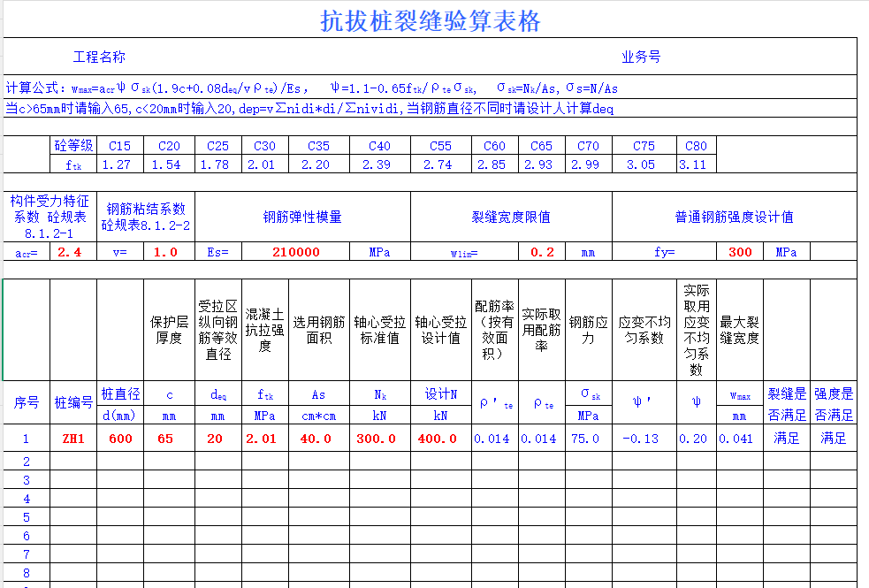Screen dimensions: 869x588
Task: Click the 保护层厚度 column header
Action: coord(169,330)
